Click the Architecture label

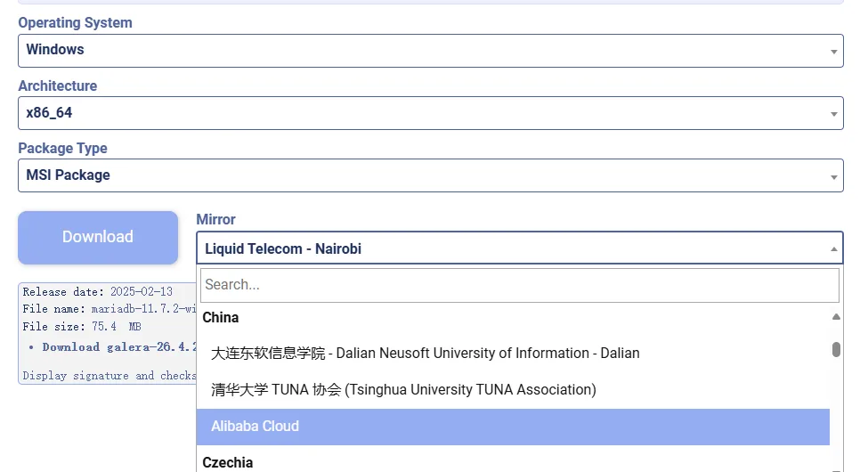pos(58,85)
